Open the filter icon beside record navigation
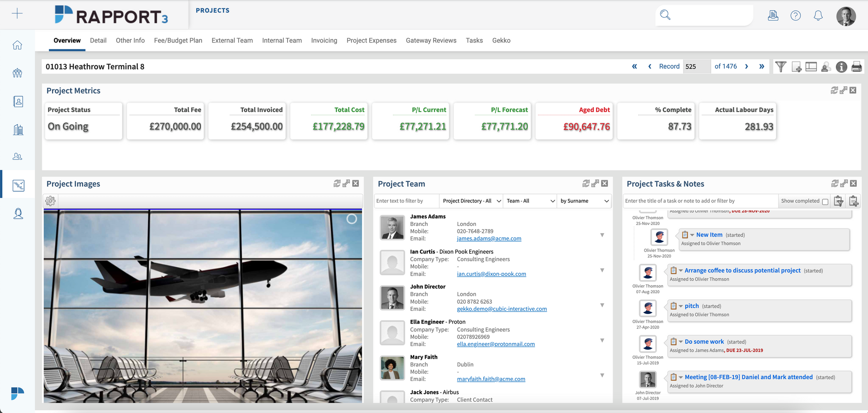Image resolution: width=868 pixels, height=413 pixels. 781,66
